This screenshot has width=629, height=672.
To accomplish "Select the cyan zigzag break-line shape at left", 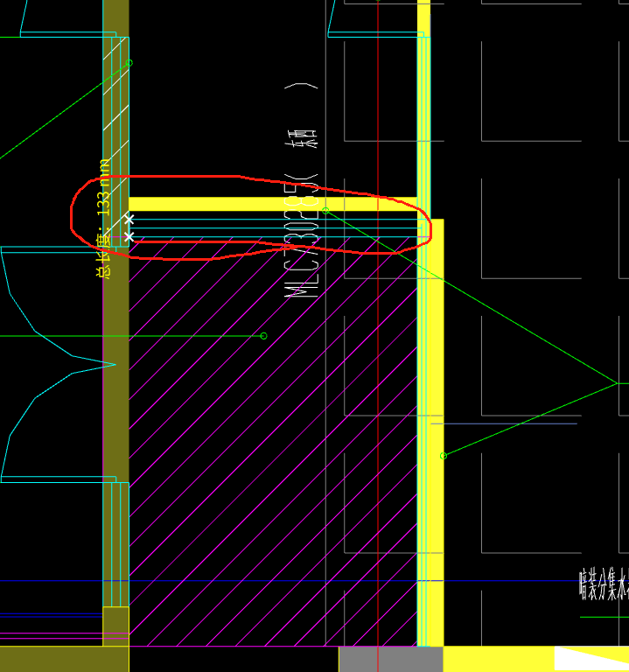I will click(x=58, y=364).
